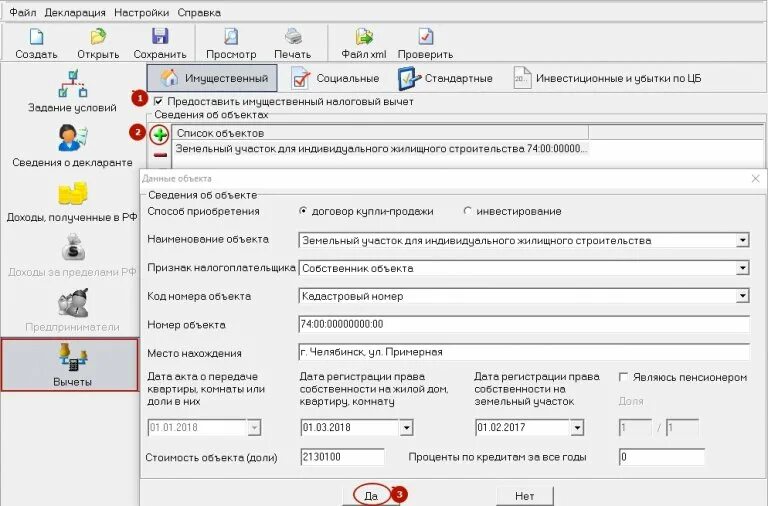Switch to the Стандартные deductions tab
The height and width of the screenshot is (506, 768).
[x=445, y=78]
